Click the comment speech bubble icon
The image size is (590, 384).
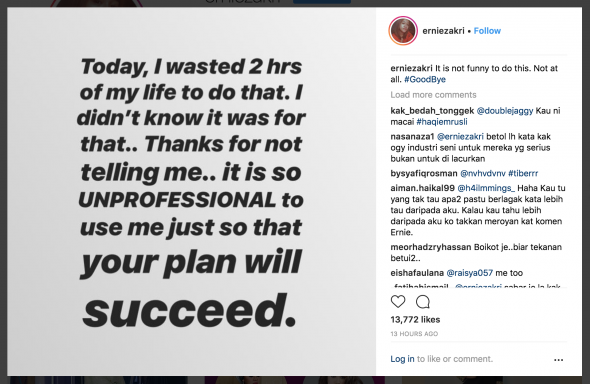click(x=423, y=302)
